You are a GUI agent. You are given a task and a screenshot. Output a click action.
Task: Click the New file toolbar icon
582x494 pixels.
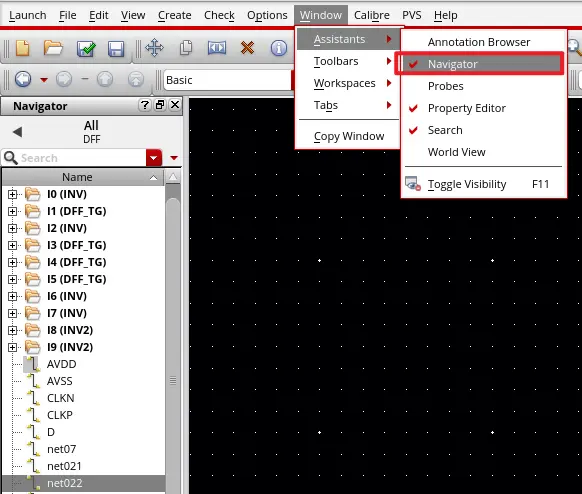23,48
